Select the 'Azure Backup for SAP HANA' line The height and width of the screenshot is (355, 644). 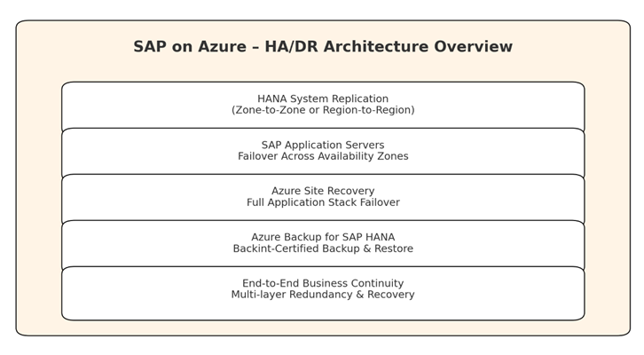pyautogui.click(x=323, y=237)
